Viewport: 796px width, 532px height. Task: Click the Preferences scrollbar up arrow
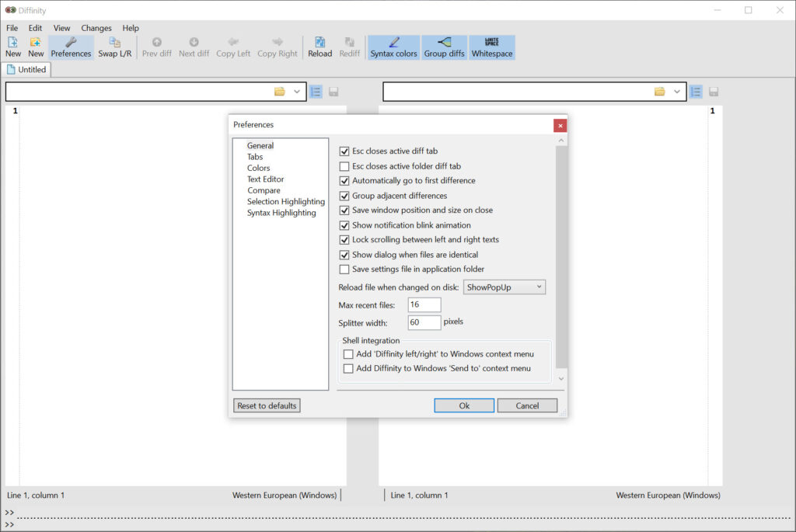click(561, 141)
